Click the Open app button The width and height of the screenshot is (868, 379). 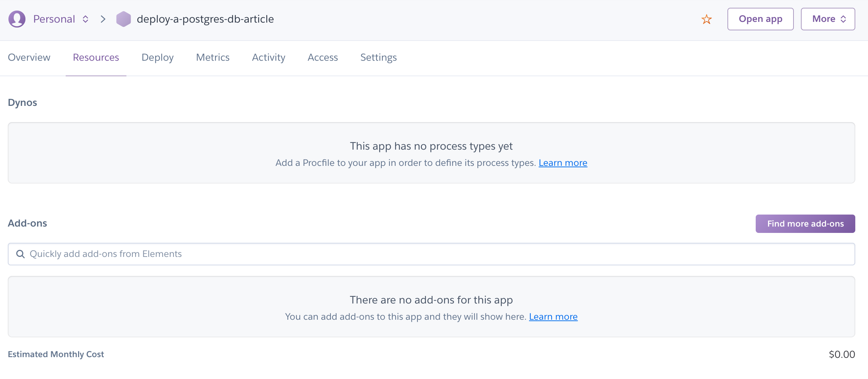(x=760, y=19)
